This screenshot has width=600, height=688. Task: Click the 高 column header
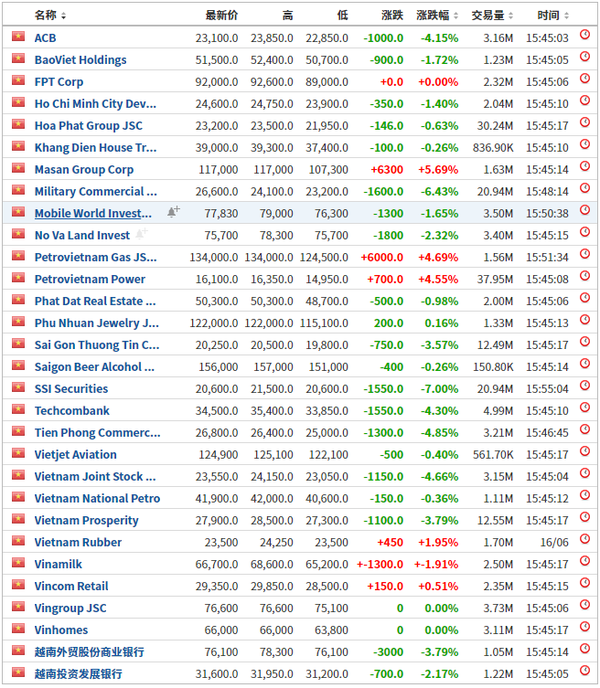pos(287,15)
